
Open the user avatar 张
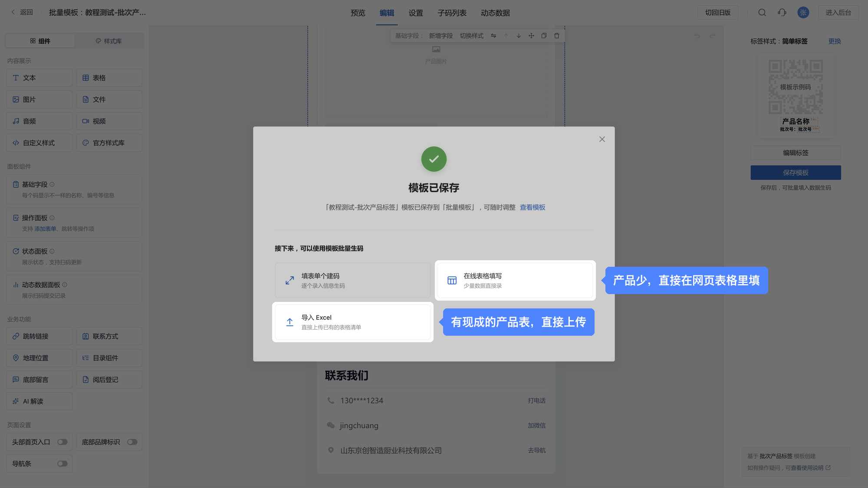pos(803,12)
